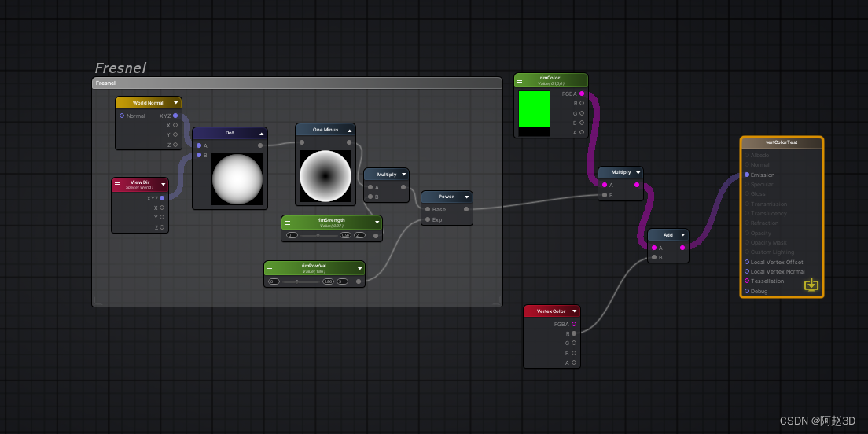
Task: Expand the VertexColor node arrow
Action: click(x=574, y=311)
